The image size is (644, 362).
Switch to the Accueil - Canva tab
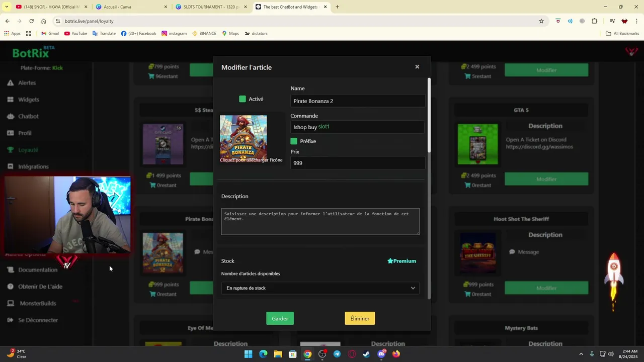[x=132, y=7]
